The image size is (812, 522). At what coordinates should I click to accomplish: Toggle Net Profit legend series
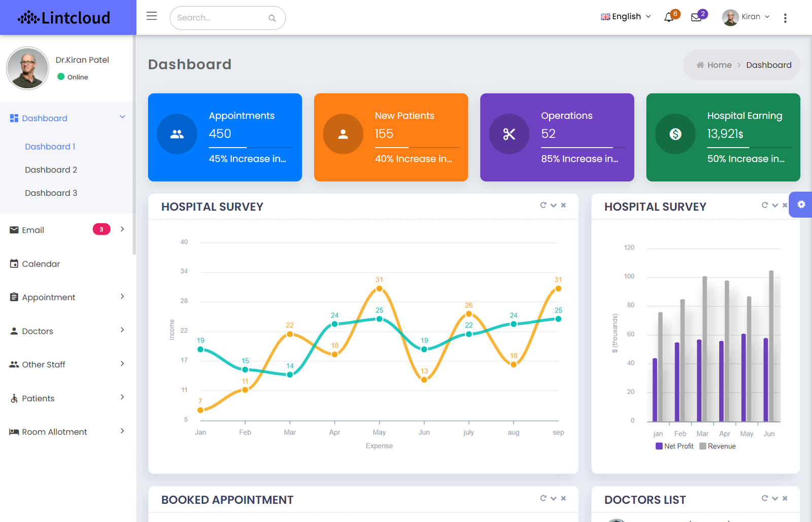click(674, 446)
